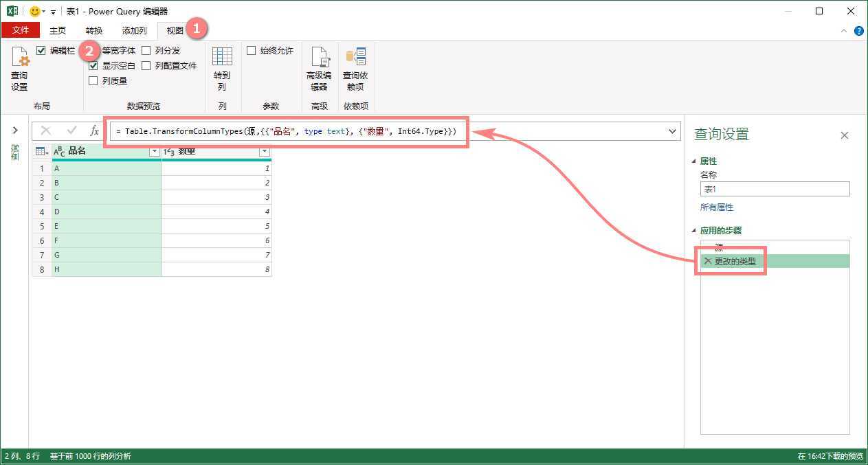Enable the 列分发 (Column distribution) checkbox
Viewport: 868px width, 465px height.
pos(146,51)
